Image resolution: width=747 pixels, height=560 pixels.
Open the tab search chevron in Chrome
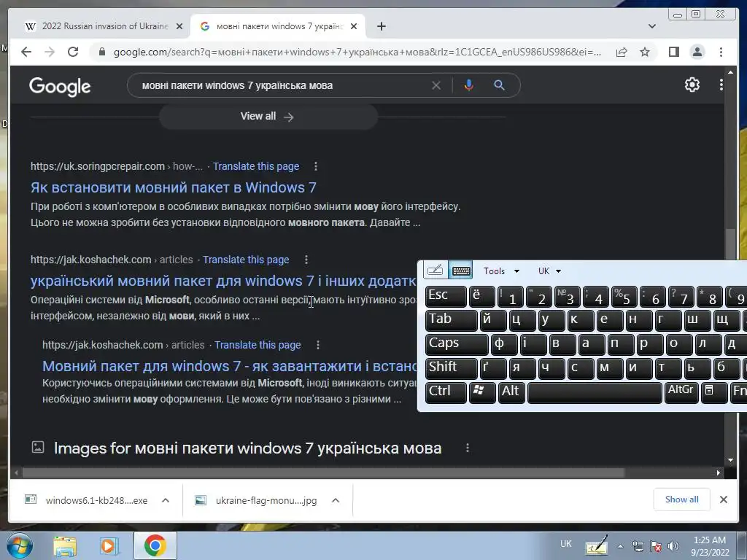point(652,26)
